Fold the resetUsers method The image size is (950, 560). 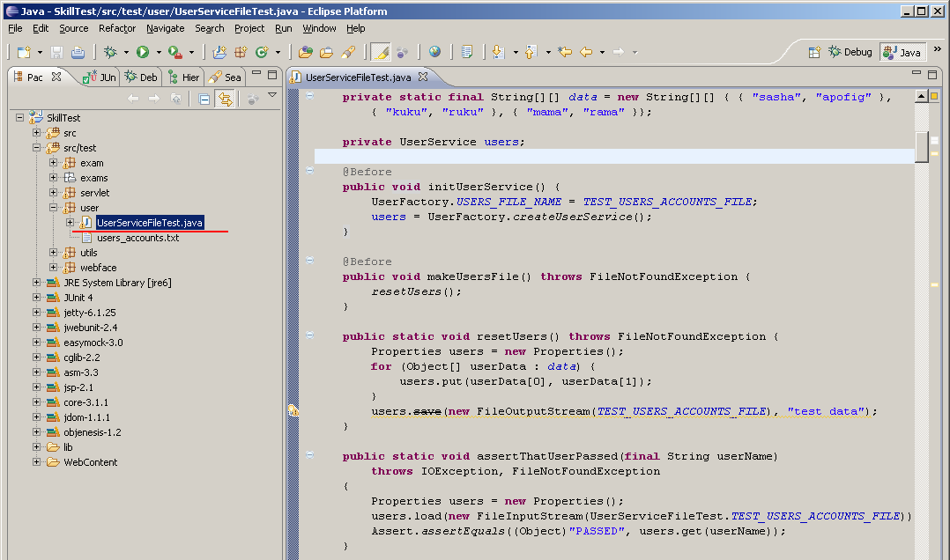pyautogui.click(x=309, y=335)
